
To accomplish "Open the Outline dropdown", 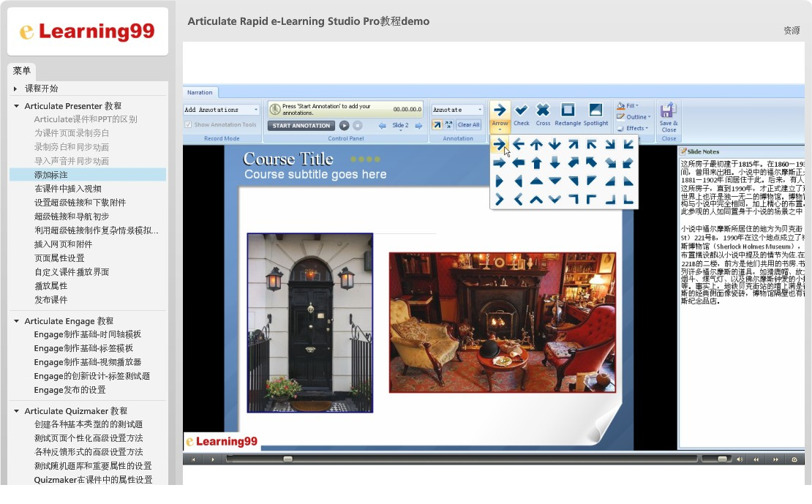I will (x=634, y=117).
